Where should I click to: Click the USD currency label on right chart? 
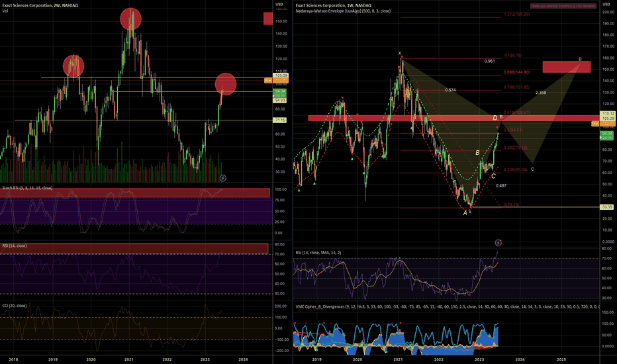coord(606,5)
